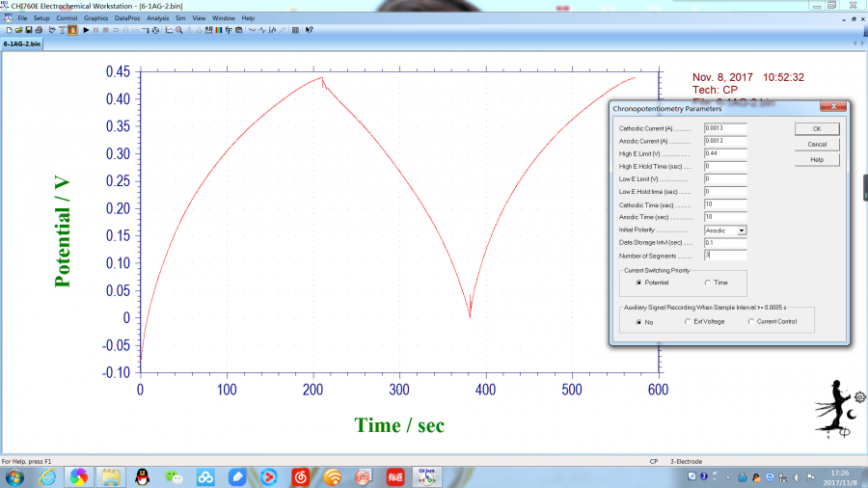The height and width of the screenshot is (488, 868).
Task: Select Ext Voltage auxiliary recording
Action: pyautogui.click(x=704, y=321)
